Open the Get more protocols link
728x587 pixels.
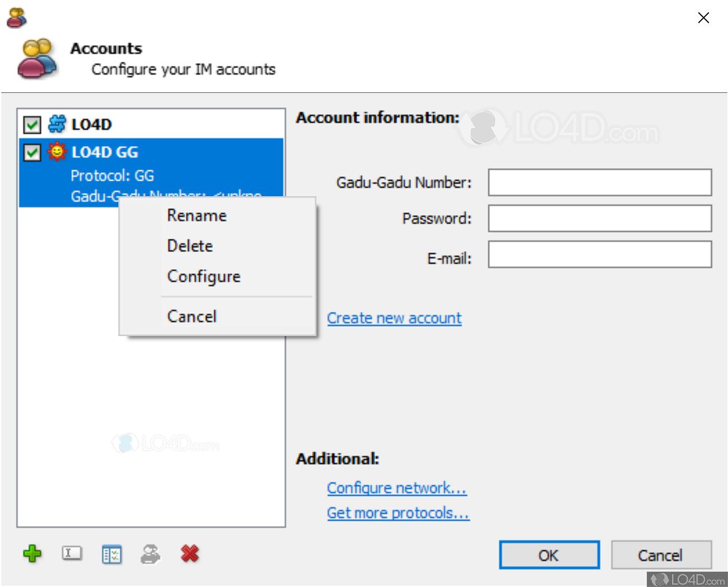tap(398, 513)
